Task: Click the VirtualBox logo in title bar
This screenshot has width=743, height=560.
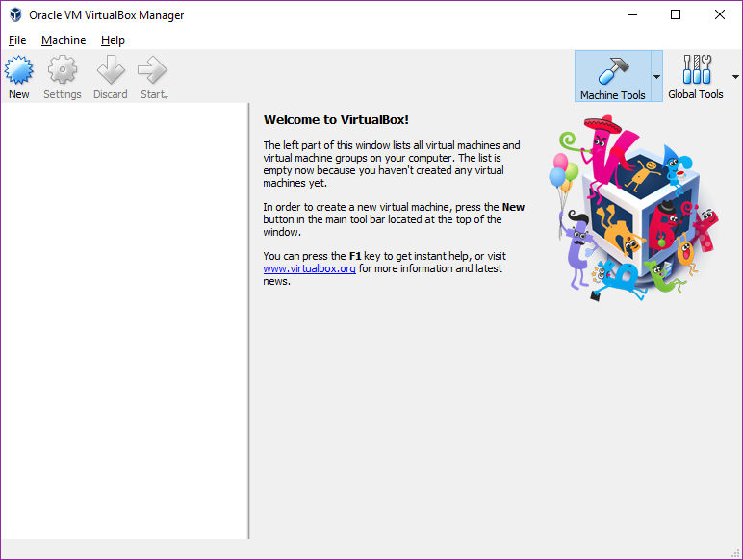Action: (x=15, y=14)
